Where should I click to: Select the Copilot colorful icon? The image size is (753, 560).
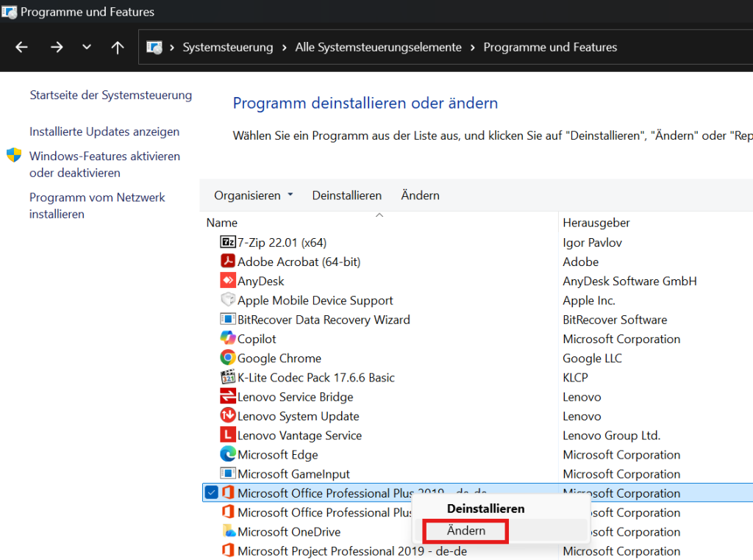[x=228, y=338]
